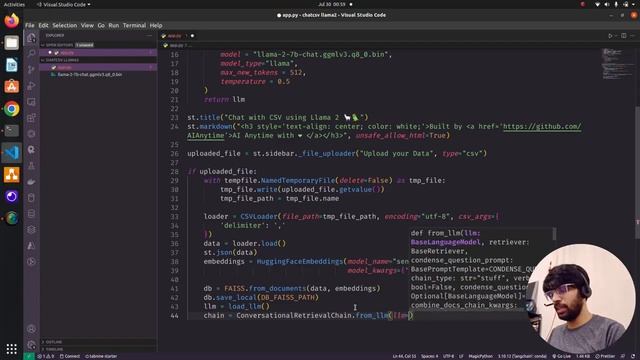The width and height of the screenshot is (640, 360).
Task: Open the Source Control view
Action: point(31,70)
